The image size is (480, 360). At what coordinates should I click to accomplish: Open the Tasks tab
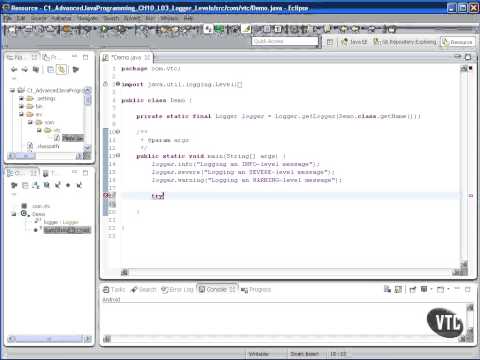(114, 289)
